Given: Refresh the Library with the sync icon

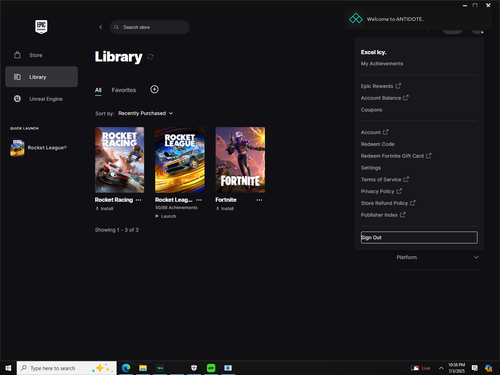Looking at the screenshot, I should click(x=150, y=57).
